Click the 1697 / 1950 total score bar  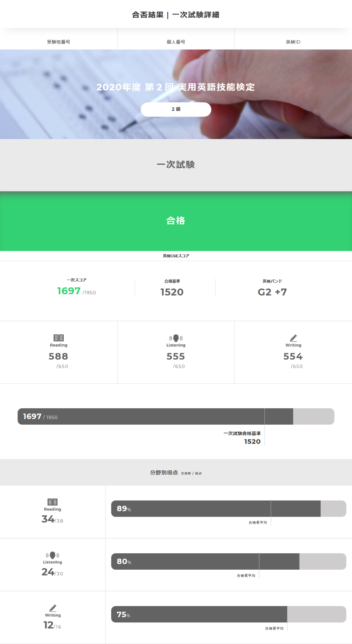176,416
